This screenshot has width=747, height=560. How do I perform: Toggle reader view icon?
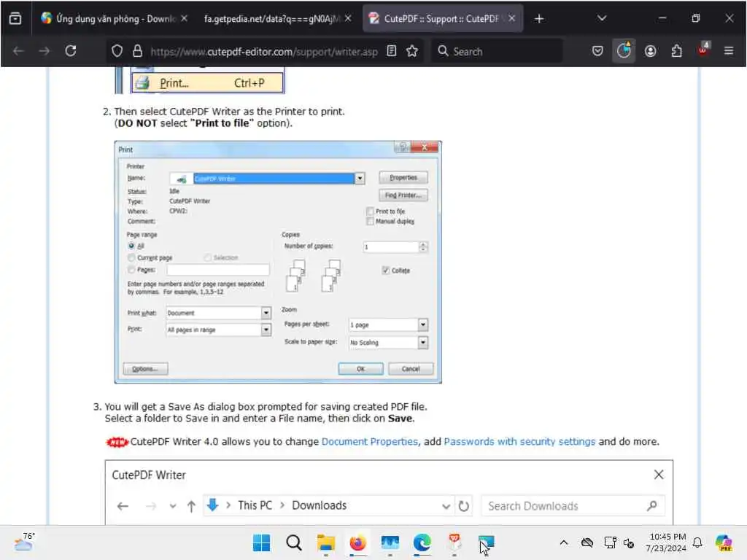[x=392, y=51]
